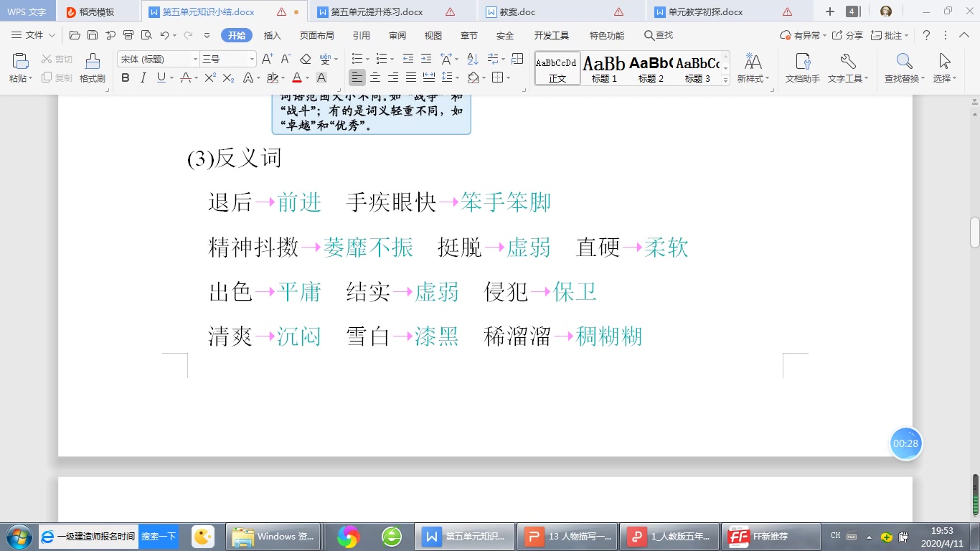This screenshot has height=551, width=980.
Task: Toggle Italic formatting
Action: [143, 77]
